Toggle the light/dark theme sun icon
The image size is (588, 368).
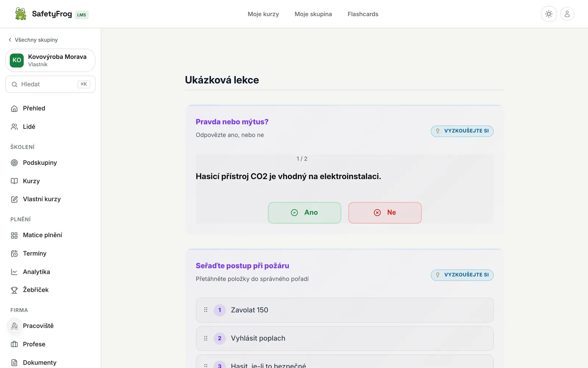549,14
